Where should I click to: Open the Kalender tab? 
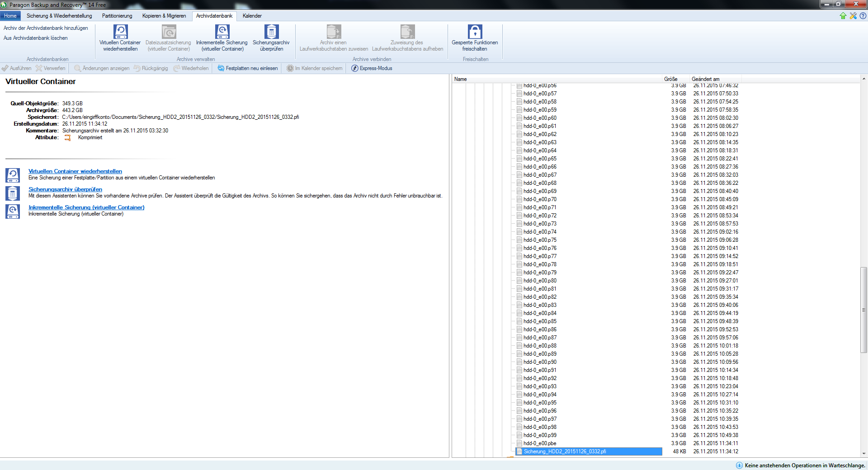click(252, 16)
